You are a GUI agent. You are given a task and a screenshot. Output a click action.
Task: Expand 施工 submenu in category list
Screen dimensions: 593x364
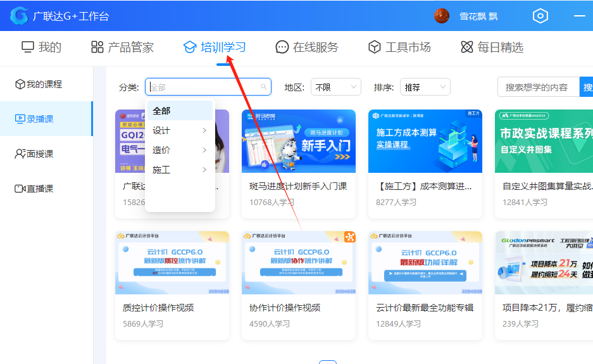[x=180, y=170]
